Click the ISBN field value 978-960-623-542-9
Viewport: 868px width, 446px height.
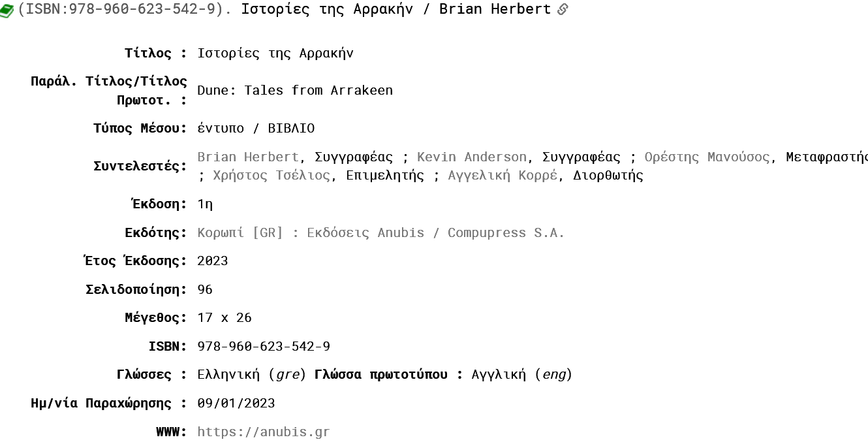(264, 346)
